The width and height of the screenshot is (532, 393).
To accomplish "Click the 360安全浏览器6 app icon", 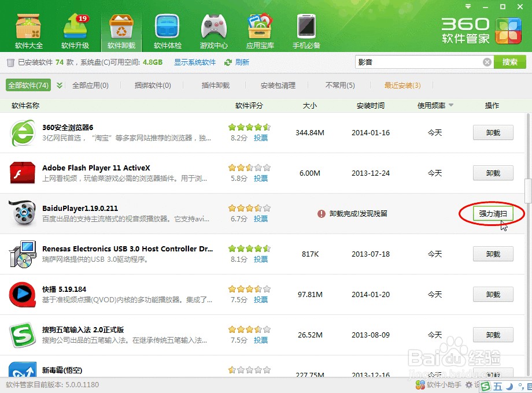I will coord(23,132).
